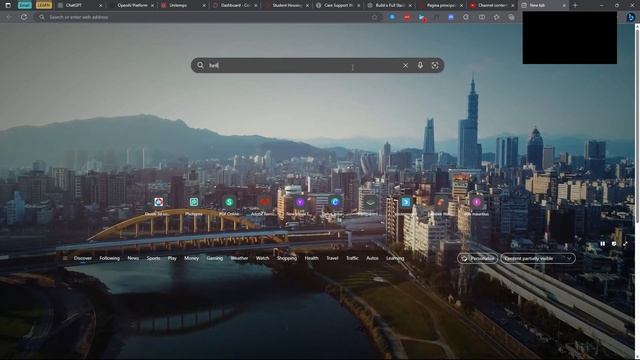
Task: Expand background to fullscreen arrows icon
Action: pos(625,244)
